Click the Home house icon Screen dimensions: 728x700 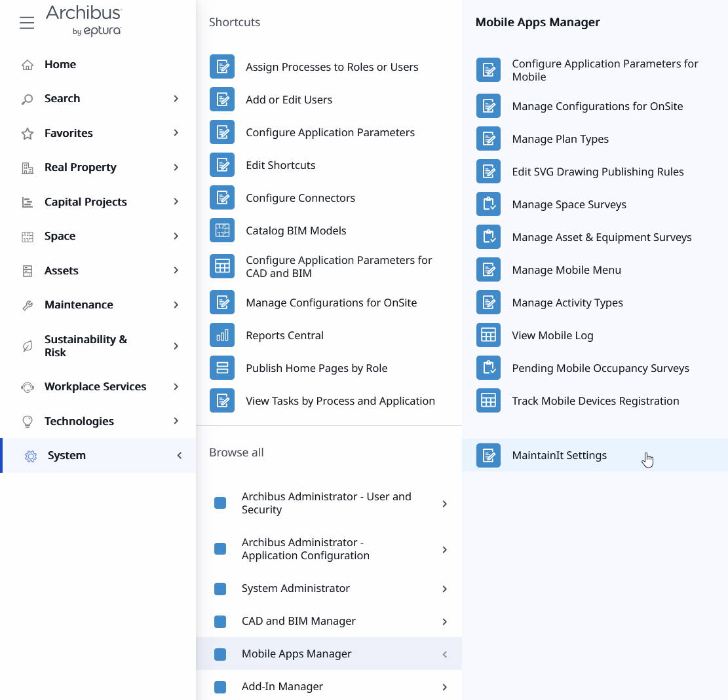pos(28,65)
